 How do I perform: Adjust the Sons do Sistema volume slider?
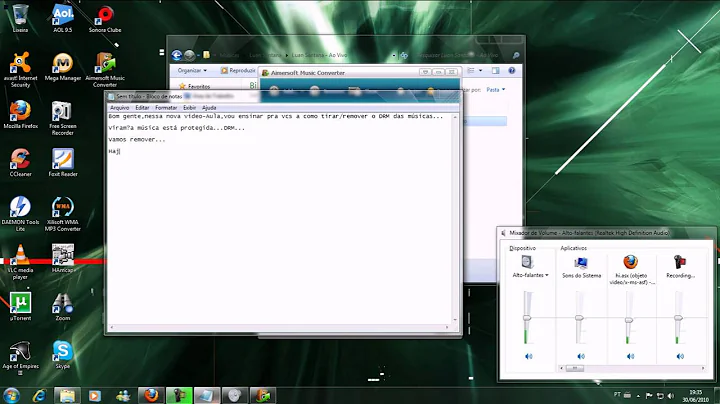579,318
